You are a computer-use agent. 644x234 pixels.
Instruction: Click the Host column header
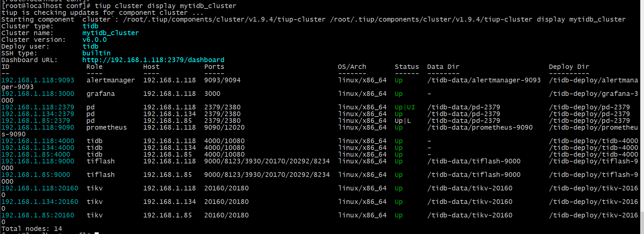click(151, 67)
